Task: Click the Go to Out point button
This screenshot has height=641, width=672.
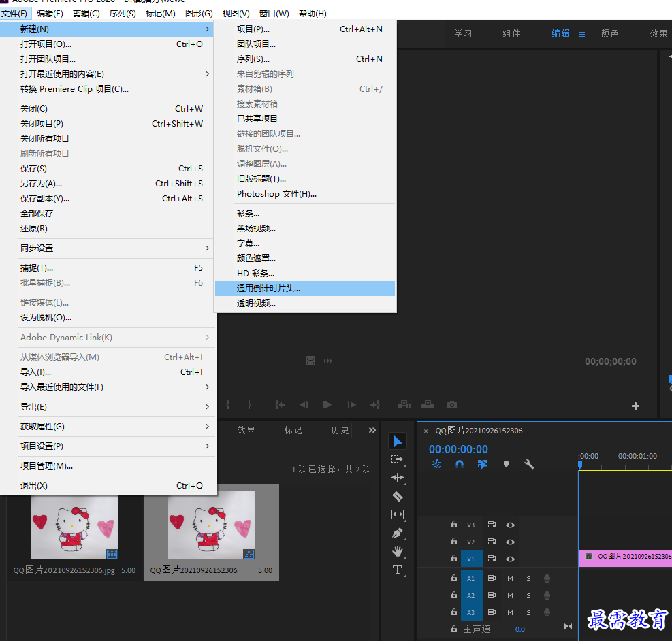Action: [374, 405]
